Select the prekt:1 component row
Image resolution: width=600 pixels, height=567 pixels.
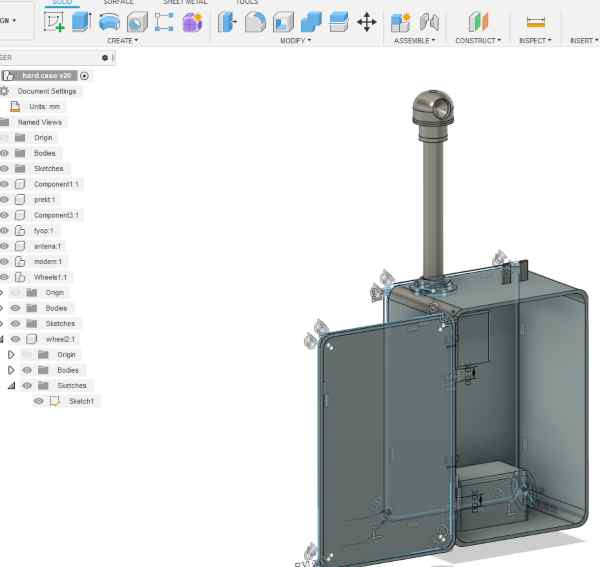(x=44, y=199)
